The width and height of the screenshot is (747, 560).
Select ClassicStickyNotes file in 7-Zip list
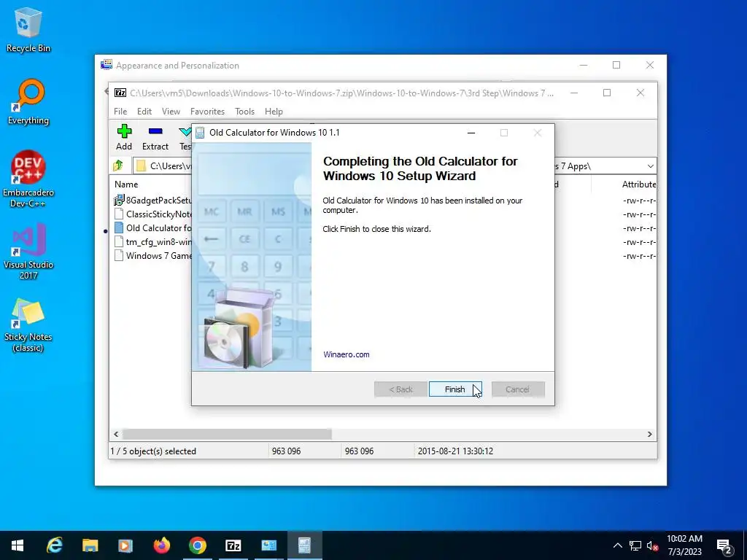tap(152, 214)
